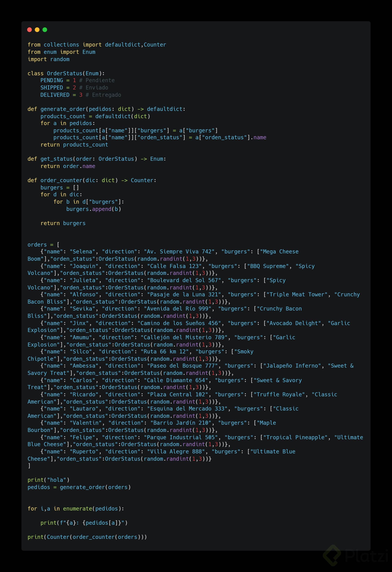The height and width of the screenshot is (572, 392).
Task: Click the 'def order_counter' function name
Action: pyautogui.click(x=61, y=180)
